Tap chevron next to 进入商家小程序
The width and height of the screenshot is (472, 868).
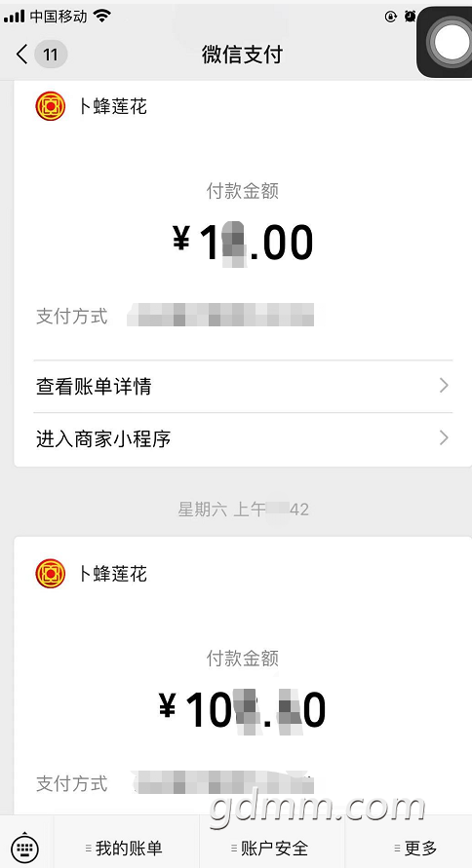point(444,439)
